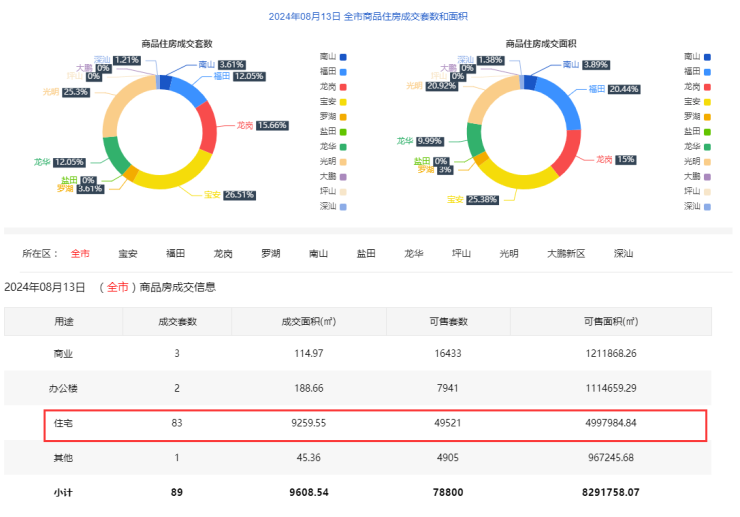Image resolution: width=740 pixels, height=517 pixels.
Task: Choose the 罗湖 district tab
Action: click(271, 254)
